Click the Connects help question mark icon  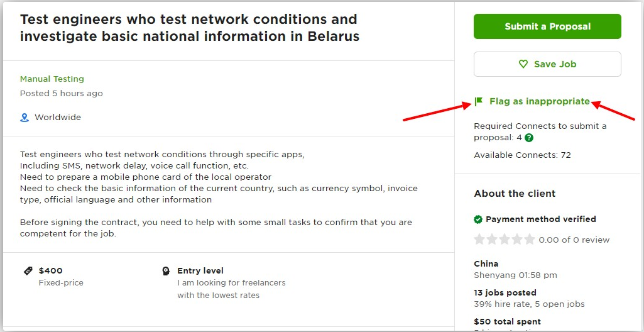529,138
